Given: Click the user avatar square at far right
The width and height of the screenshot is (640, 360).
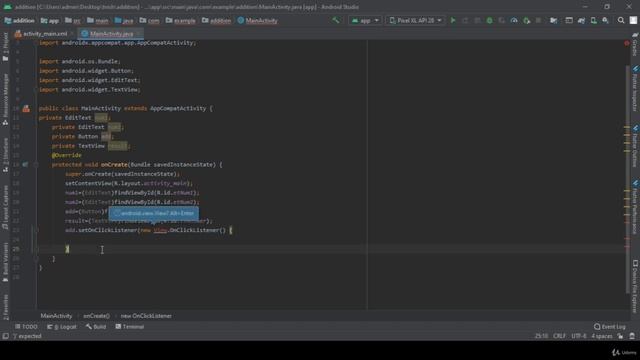Looking at the screenshot, I should click(633, 20).
